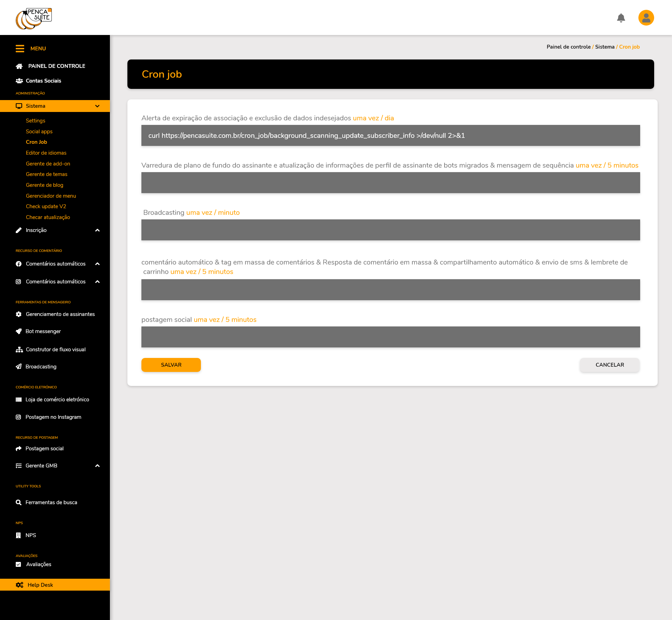The width and height of the screenshot is (672, 620).
Task: Click the hamburger menu icon
Action: tap(20, 49)
